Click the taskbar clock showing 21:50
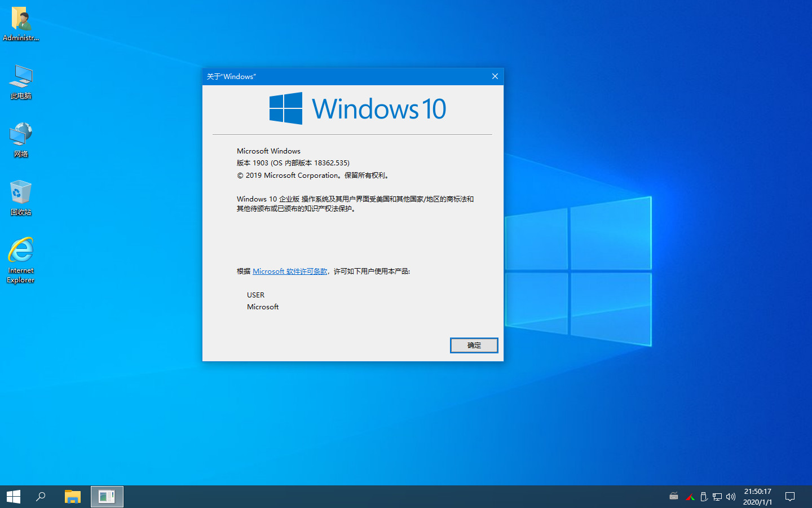Viewport: 812px width, 508px height. click(x=757, y=497)
